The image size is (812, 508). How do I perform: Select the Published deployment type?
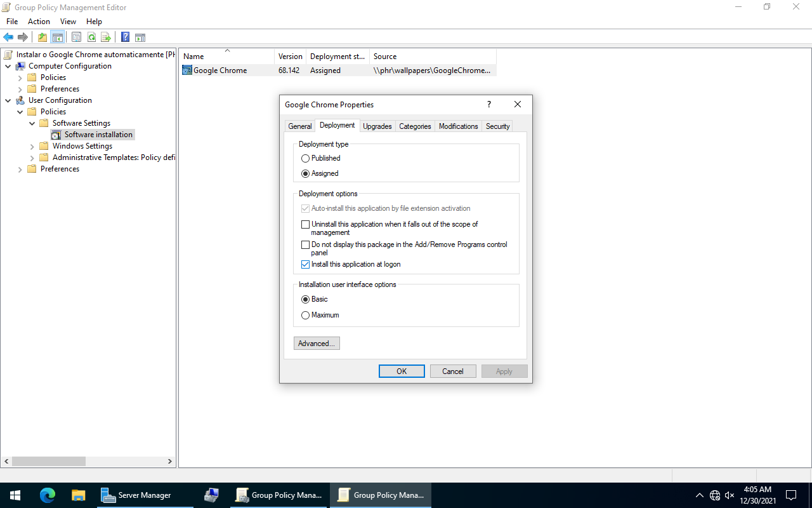point(306,158)
